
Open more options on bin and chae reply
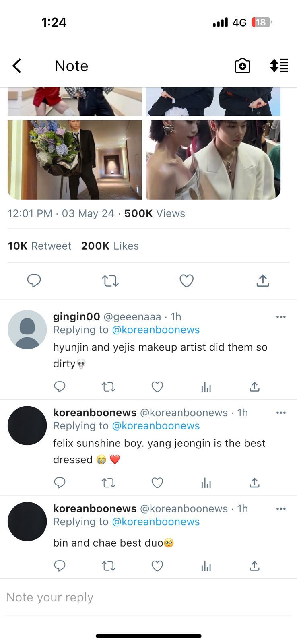[x=281, y=508]
